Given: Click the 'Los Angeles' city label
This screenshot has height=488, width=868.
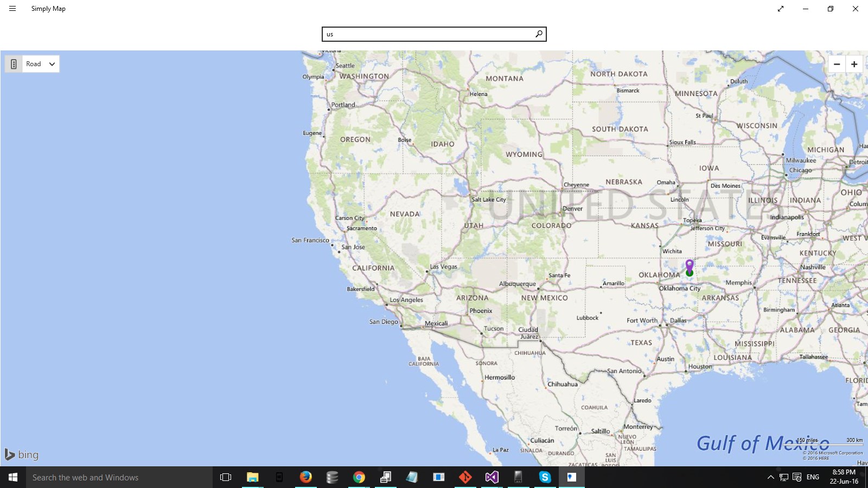Looking at the screenshot, I should (x=406, y=300).
